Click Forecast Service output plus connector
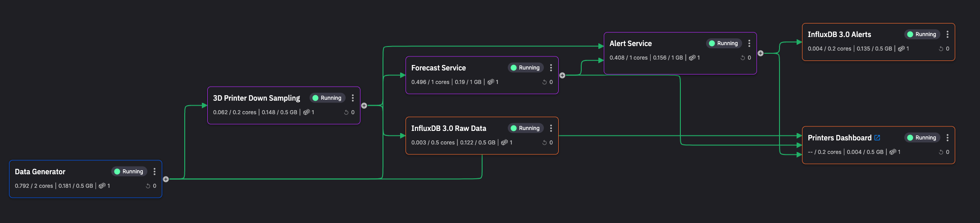Viewport: 980px width, 223px height. pos(562,75)
